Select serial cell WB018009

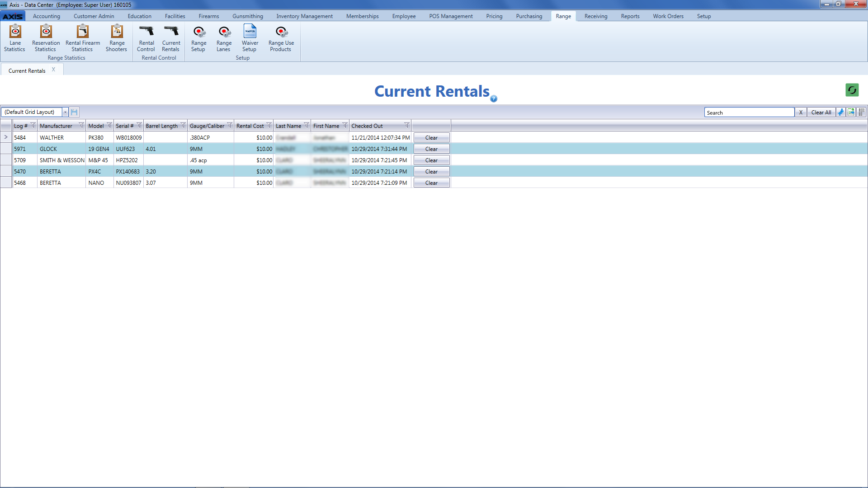click(x=128, y=138)
